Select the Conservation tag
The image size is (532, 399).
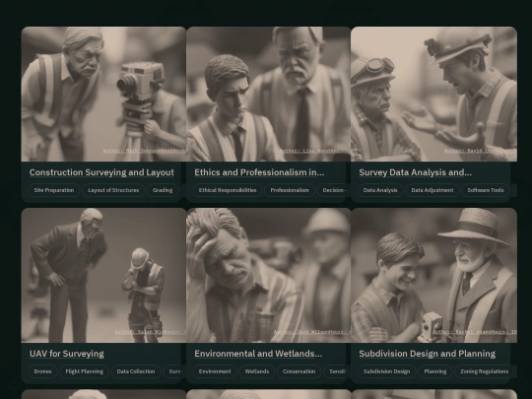click(x=299, y=371)
